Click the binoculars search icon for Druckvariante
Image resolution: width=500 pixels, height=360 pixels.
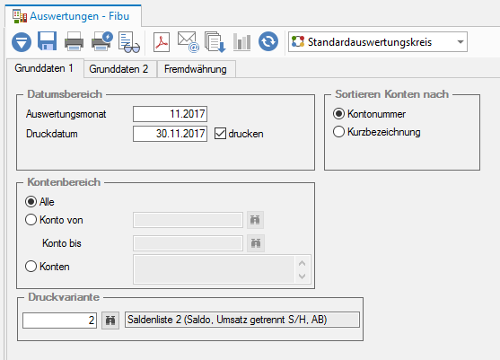110,320
